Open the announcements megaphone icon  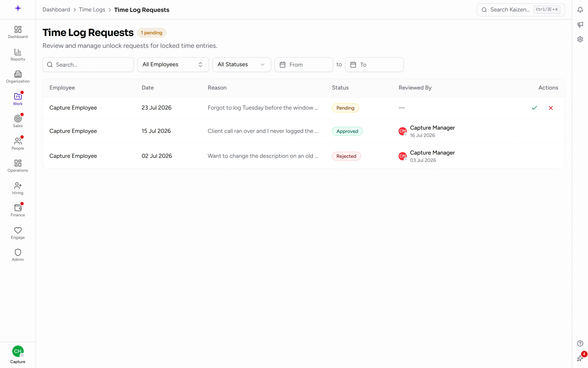(x=580, y=25)
